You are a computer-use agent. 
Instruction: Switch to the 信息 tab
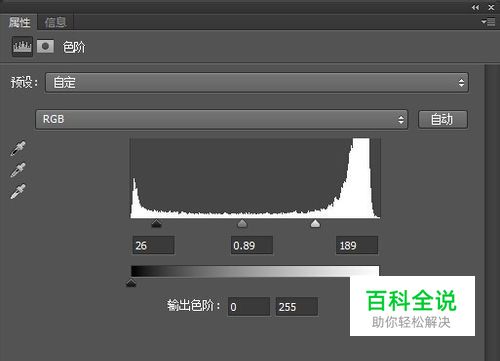coord(55,23)
